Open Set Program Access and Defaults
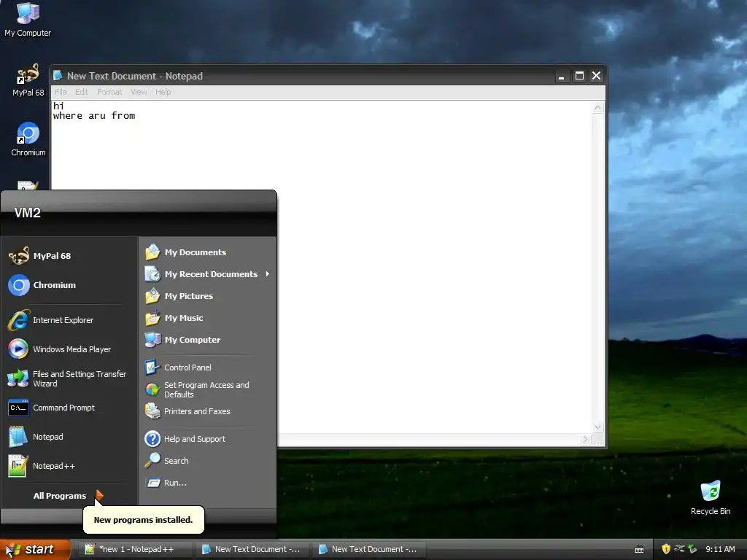 [207, 389]
